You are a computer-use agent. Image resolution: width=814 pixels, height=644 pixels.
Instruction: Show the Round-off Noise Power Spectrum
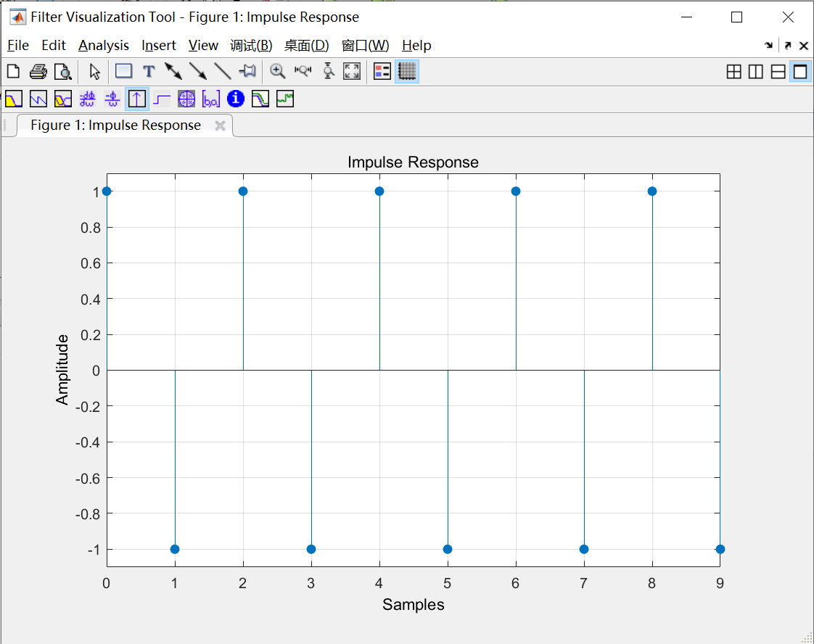[x=284, y=99]
